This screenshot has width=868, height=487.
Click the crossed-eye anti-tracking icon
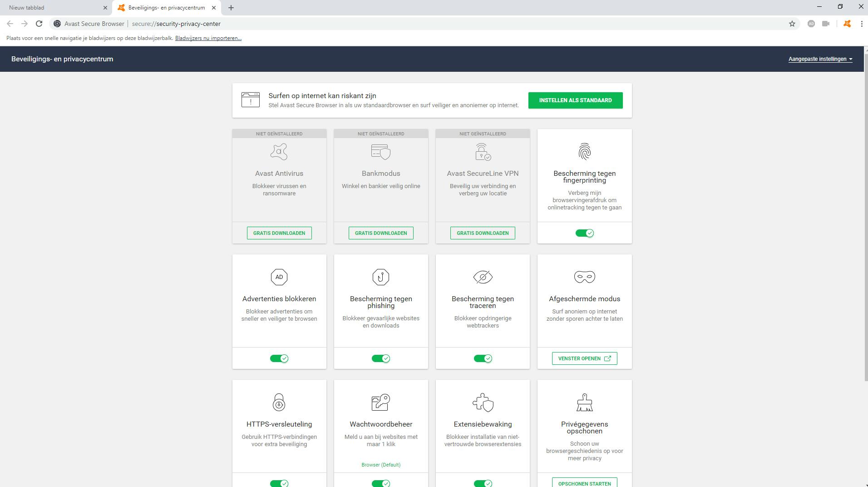483,277
